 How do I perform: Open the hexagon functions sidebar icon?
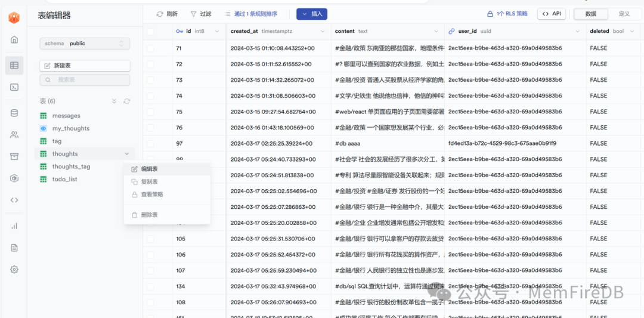tap(14, 178)
